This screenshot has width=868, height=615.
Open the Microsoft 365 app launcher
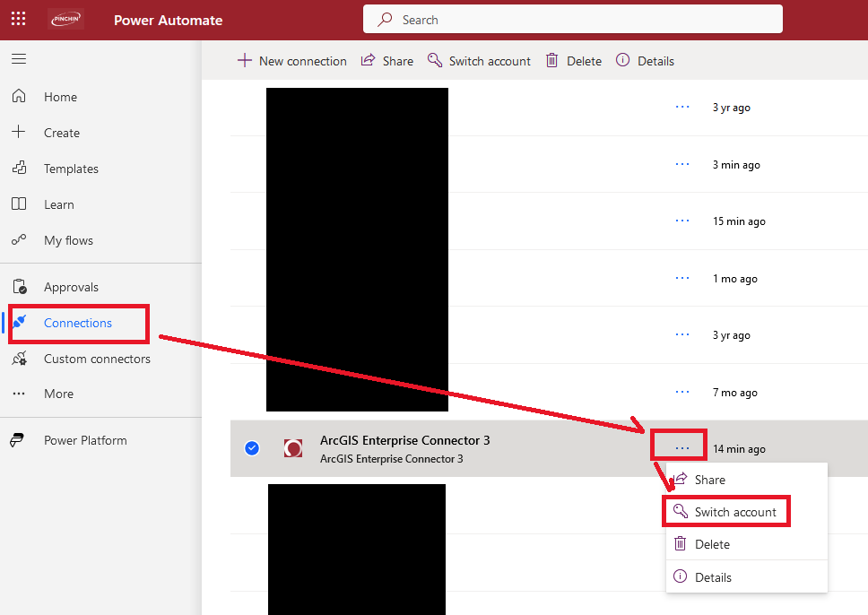coord(18,19)
